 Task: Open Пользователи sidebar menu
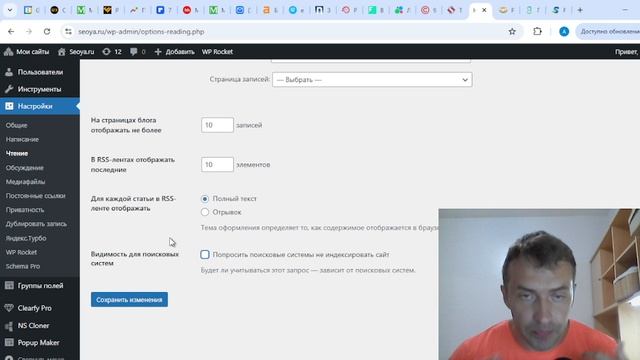[x=40, y=72]
